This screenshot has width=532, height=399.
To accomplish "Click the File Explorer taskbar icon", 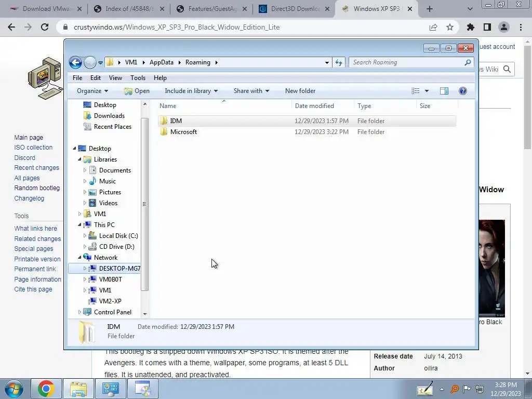I will coord(78,389).
